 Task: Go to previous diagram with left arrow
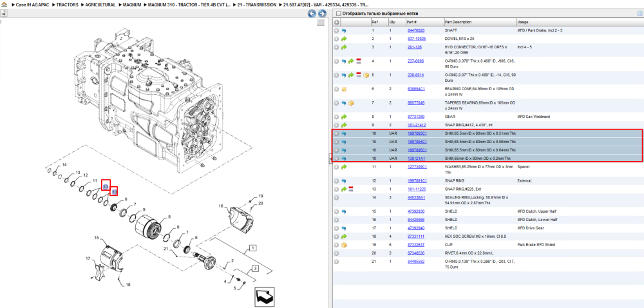[312, 14]
